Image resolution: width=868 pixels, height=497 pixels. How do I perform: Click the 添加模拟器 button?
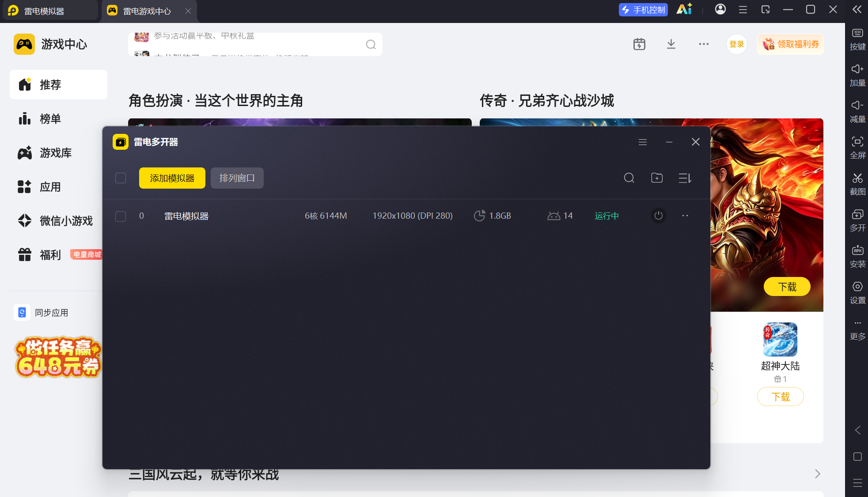(172, 178)
